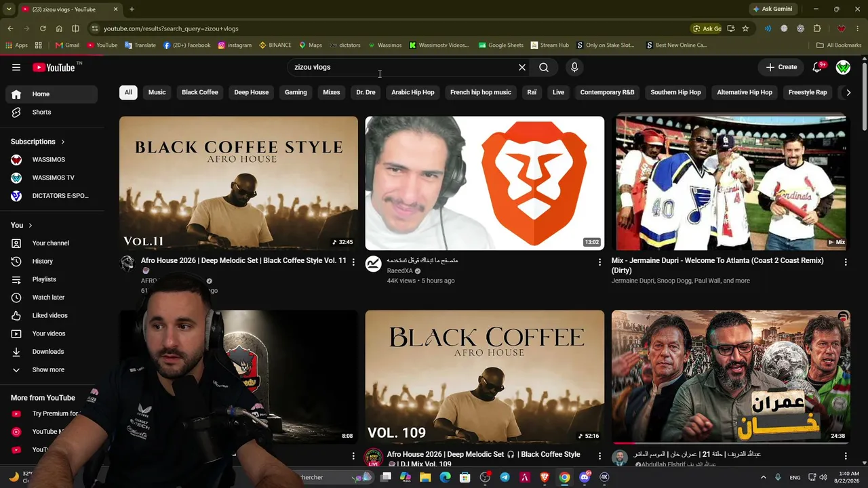Open Brave browser from the taskbar
The width and height of the screenshot is (868, 488).
pos(545,477)
